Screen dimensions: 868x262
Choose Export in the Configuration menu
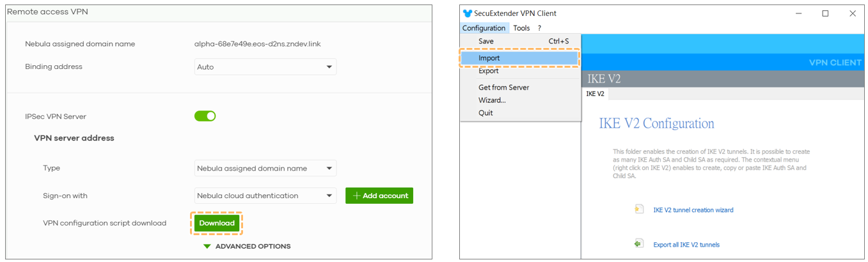(489, 71)
